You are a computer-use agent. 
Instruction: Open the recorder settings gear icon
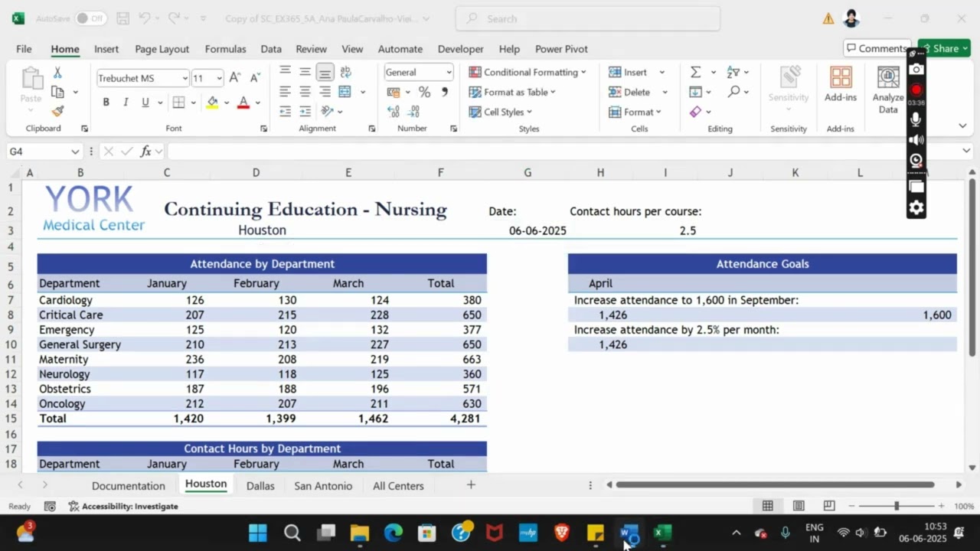(916, 207)
